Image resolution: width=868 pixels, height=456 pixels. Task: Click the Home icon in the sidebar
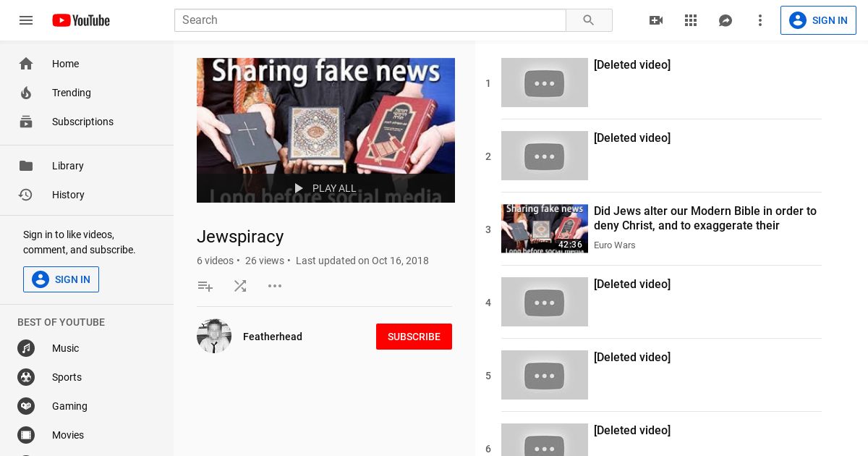click(26, 64)
